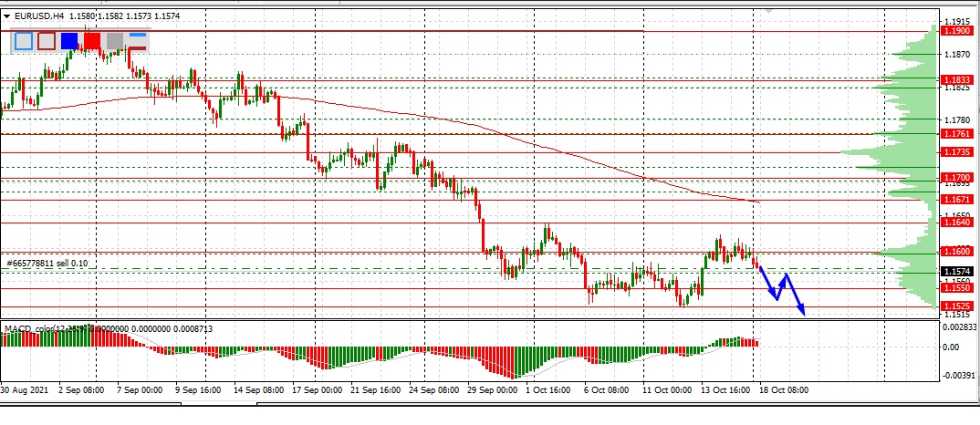Click the 1.1640 price level tag
980x425 pixels.
[957, 222]
